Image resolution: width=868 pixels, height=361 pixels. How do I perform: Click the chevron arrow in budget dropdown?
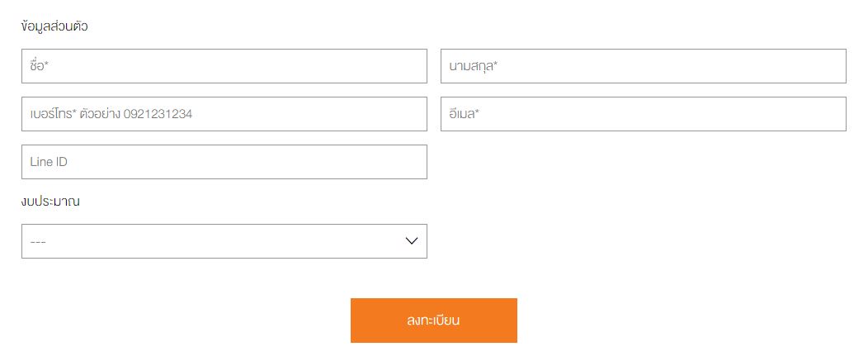412,241
